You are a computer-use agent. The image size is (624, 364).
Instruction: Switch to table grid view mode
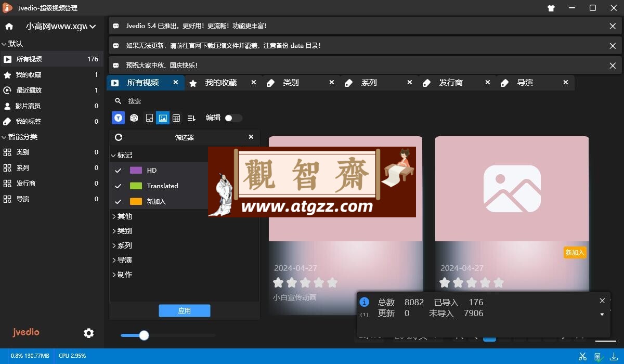[176, 118]
